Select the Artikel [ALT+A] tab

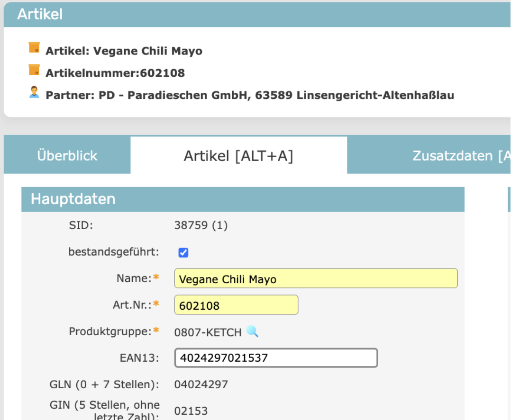238,156
